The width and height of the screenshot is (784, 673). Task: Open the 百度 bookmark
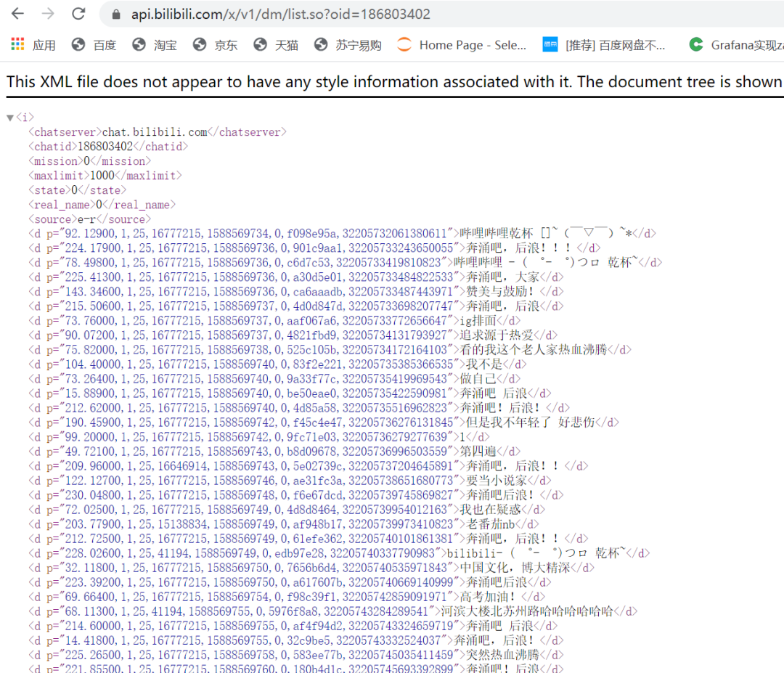point(94,45)
